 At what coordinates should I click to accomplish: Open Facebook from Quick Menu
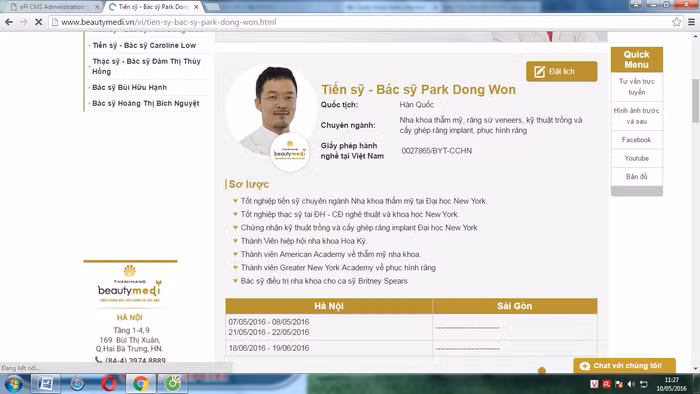coord(637,140)
